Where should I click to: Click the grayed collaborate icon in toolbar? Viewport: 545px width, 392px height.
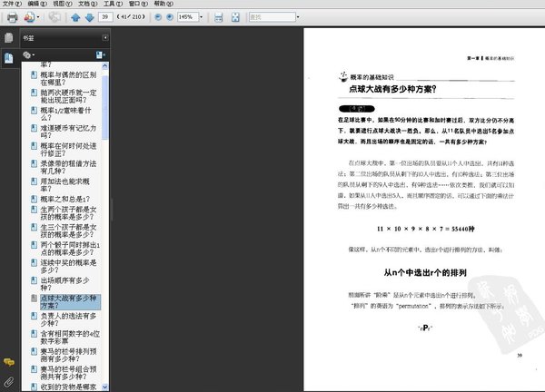click(x=54, y=17)
